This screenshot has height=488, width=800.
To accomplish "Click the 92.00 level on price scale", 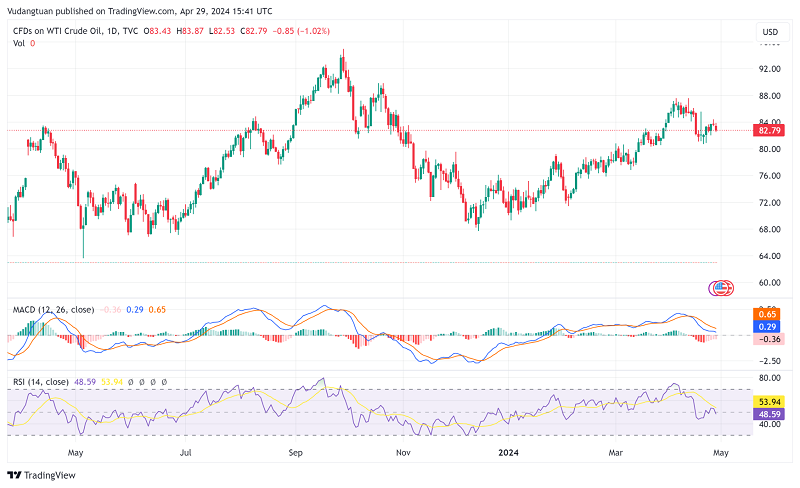I will click(769, 69).
